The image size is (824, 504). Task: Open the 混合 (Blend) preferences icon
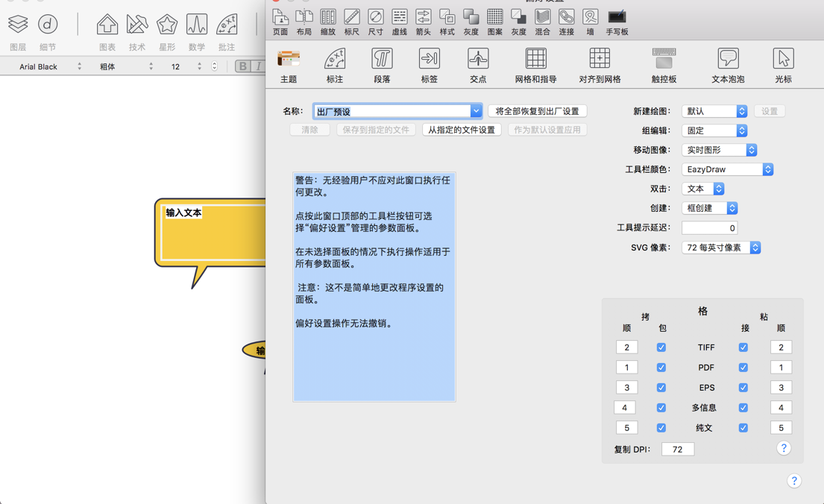pos(542,22)
